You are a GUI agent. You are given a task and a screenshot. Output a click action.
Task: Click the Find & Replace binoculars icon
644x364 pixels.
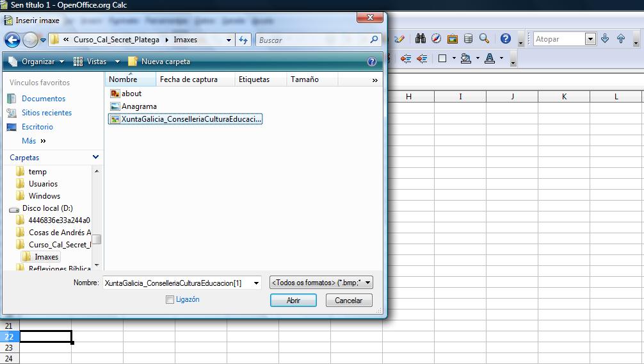[421, 39]
